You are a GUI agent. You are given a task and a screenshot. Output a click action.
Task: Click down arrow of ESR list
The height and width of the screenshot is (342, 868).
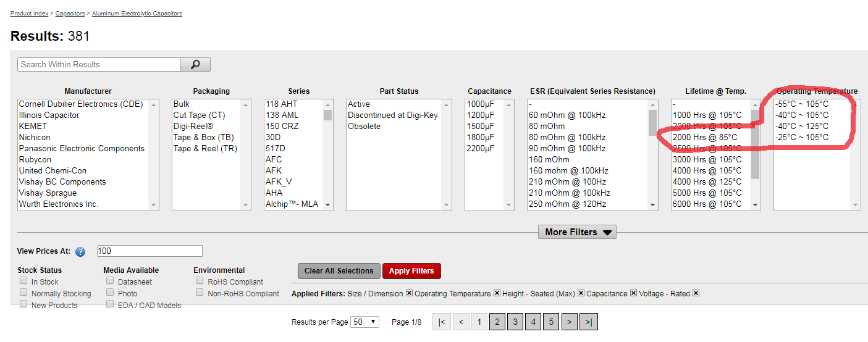pyautogui.click(x=654, y=205)
